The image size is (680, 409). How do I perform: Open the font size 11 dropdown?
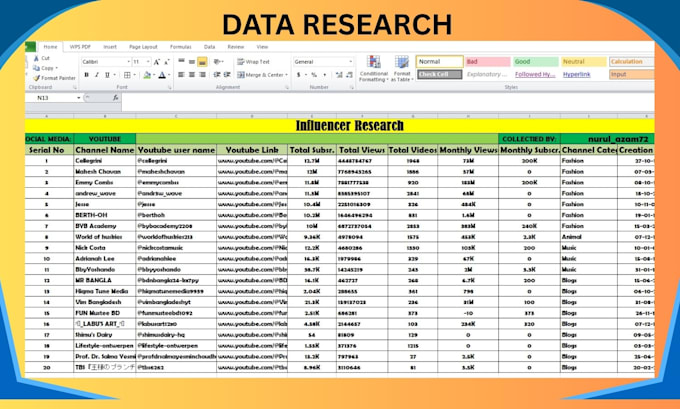(148, 62)
